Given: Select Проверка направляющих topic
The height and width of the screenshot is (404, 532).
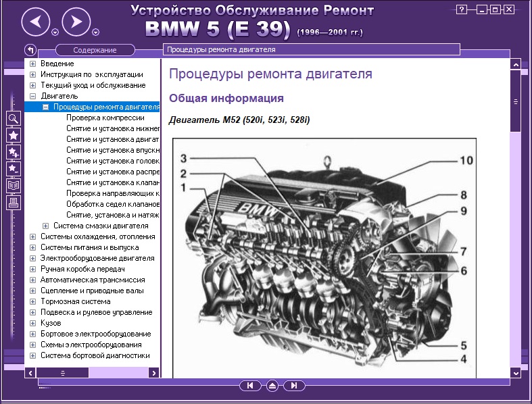Looking at the screenshot, I should [113, 193].
